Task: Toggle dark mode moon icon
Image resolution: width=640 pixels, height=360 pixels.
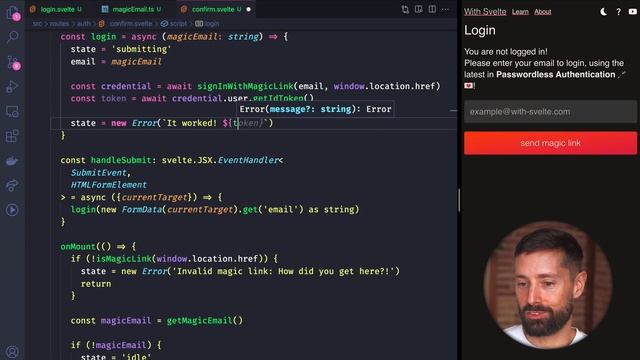Action: [604, 12]
